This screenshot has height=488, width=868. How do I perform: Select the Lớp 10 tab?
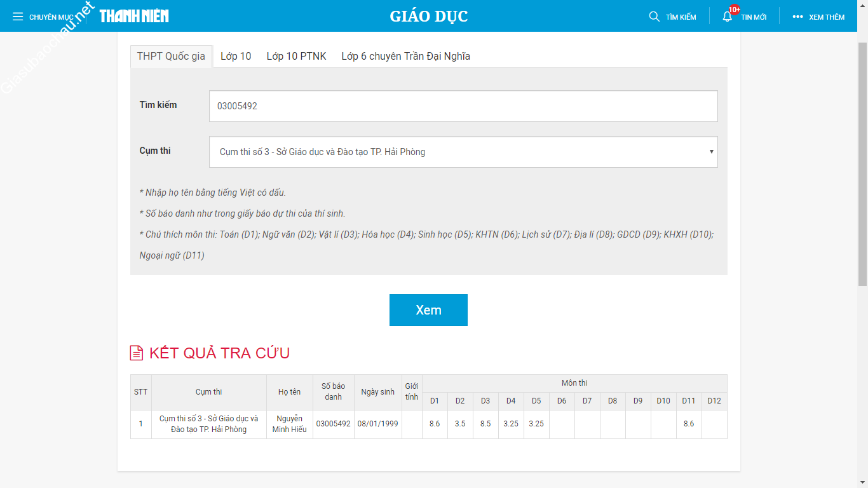(x=236, y=57)
